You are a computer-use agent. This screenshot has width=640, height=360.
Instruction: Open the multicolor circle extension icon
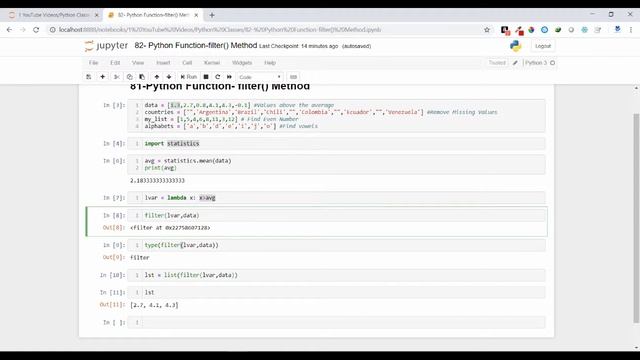click(x=531, y=30)
